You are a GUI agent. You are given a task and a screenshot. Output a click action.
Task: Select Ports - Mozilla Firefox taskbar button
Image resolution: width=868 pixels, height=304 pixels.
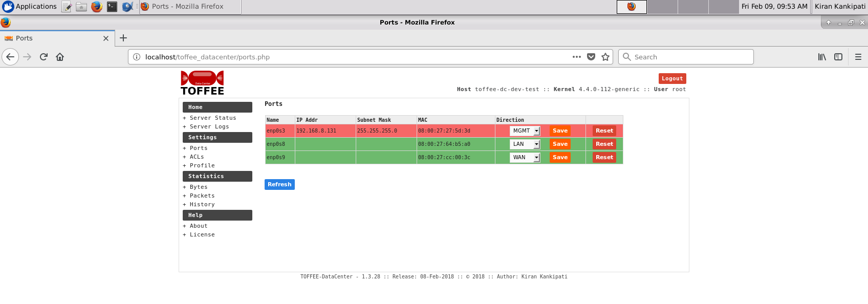tap(190, 7)
